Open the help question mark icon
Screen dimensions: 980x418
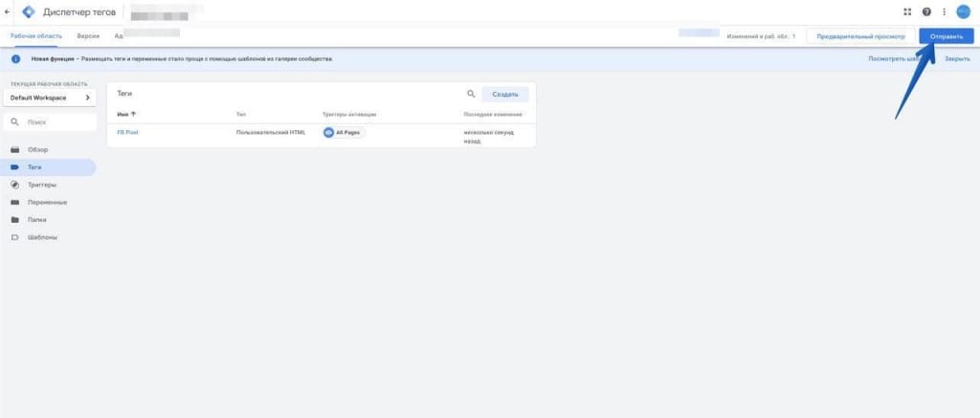point(926,11)
